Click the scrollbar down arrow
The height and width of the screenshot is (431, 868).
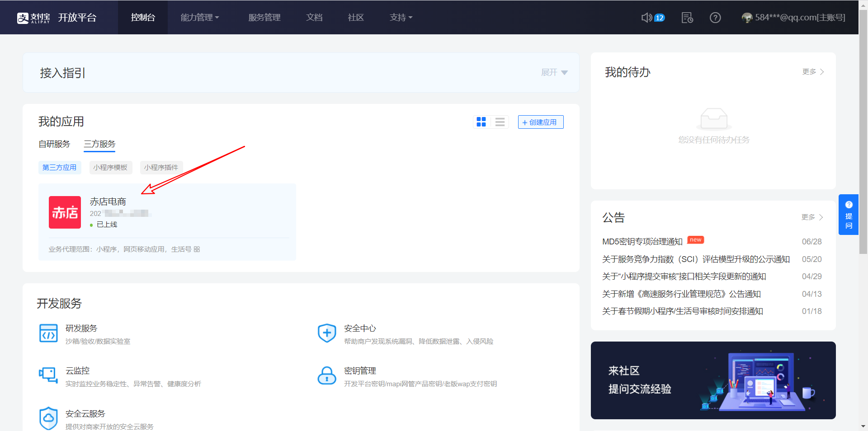click(863, 426)
